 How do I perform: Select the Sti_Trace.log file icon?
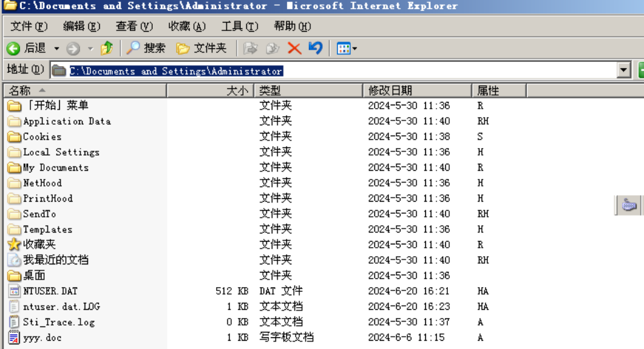(14, 322)
